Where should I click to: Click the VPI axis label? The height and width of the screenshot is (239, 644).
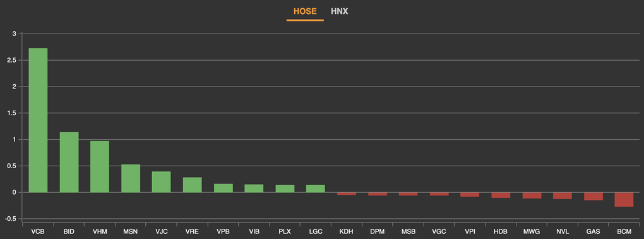tap(470, 231)
